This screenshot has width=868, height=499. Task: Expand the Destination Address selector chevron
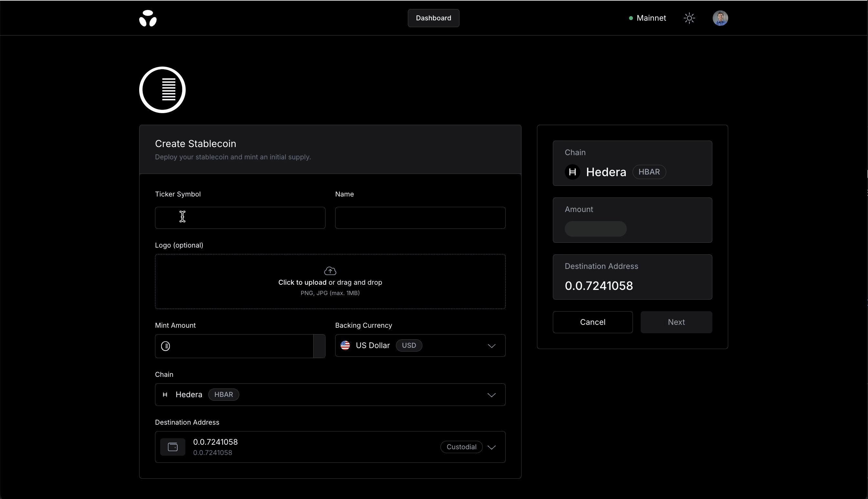coord(491,447)
